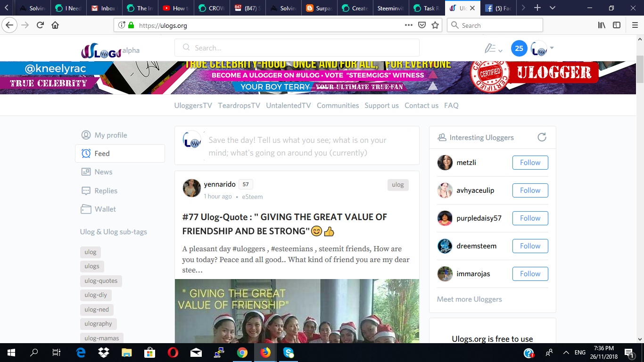
Task: Save the page to Pocket
Action: [x=422, y=25]
